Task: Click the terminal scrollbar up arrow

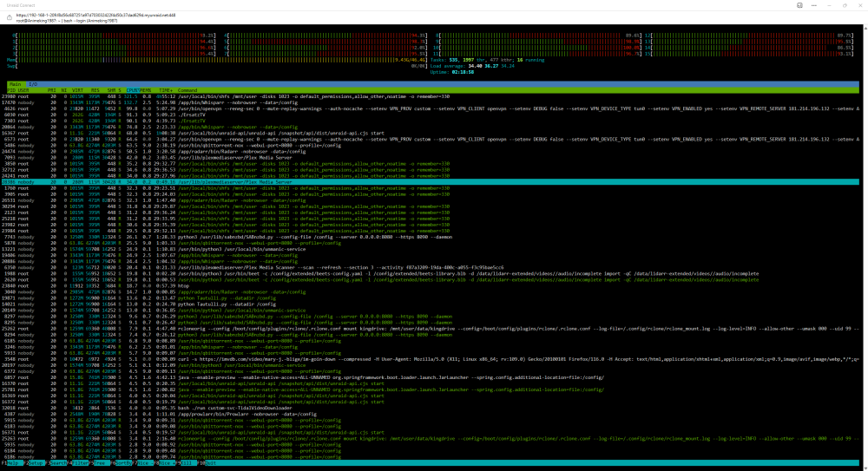Action: pyautogui.click(x=865, y=27)
